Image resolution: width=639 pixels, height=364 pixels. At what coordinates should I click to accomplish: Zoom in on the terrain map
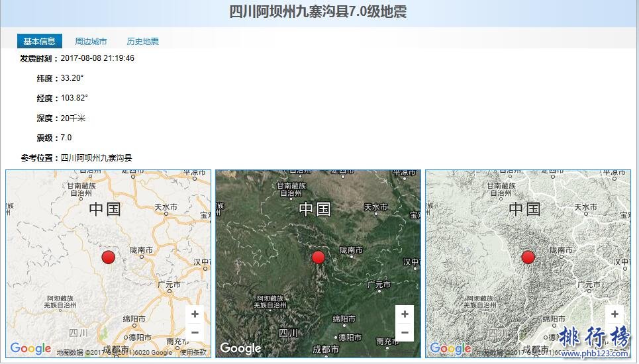pyautogui.click(x=614, y=314)
